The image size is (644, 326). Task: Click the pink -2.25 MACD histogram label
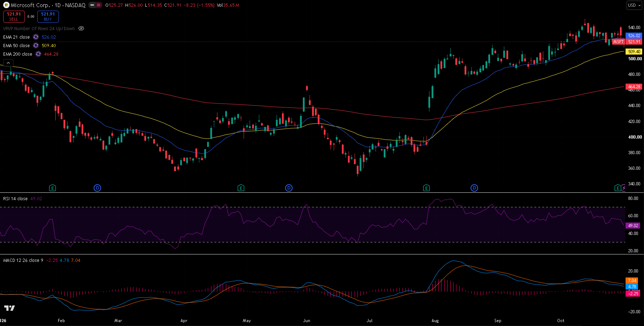pyautogui.click(x=633, y=293)
